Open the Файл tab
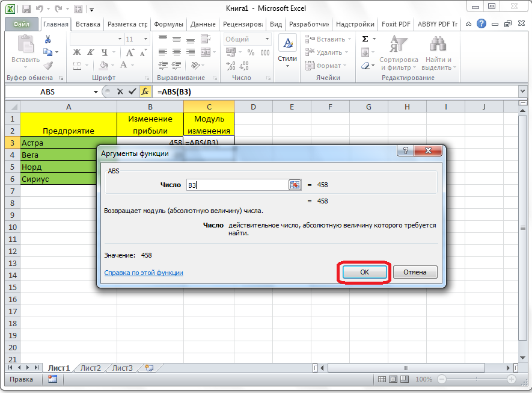532x393 pixels. click(22, 25)
